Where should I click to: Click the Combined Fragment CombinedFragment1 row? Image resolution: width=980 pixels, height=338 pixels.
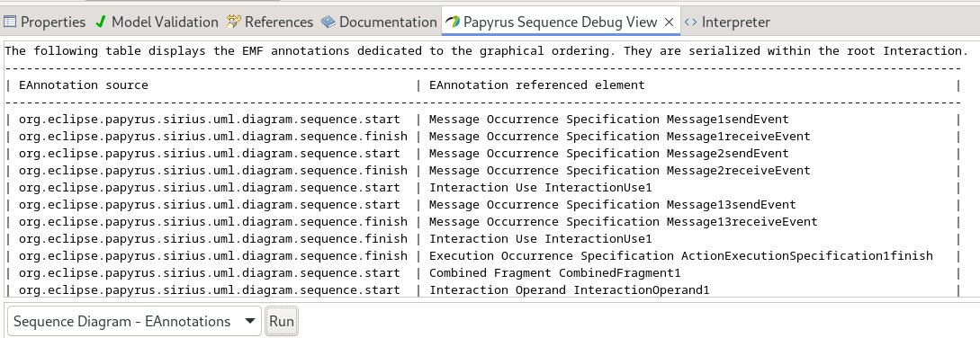481,273
